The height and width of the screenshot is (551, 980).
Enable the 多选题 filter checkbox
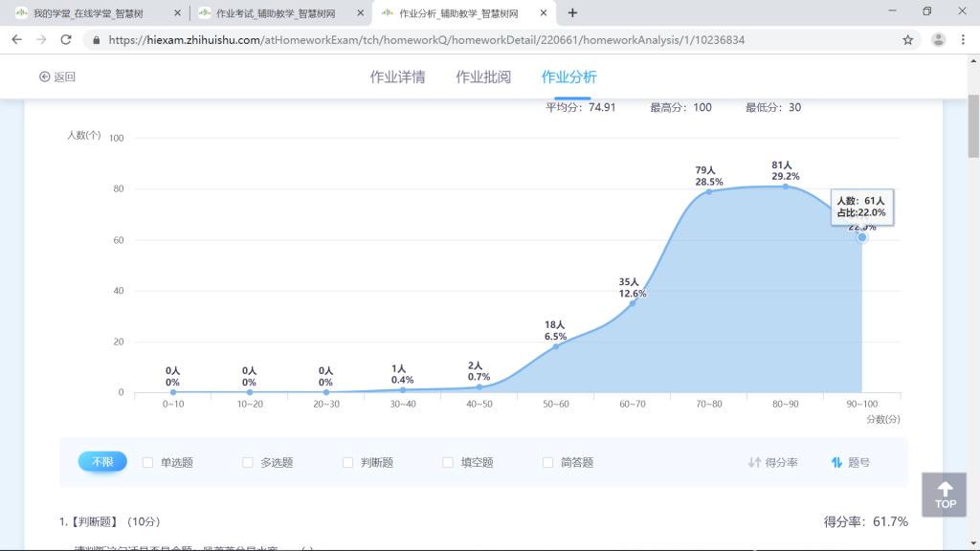coord(248,463)
